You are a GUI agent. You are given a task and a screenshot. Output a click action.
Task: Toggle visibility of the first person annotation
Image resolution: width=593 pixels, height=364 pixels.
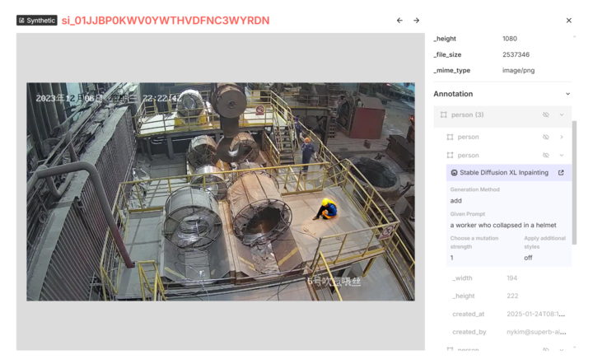point(546,137)
